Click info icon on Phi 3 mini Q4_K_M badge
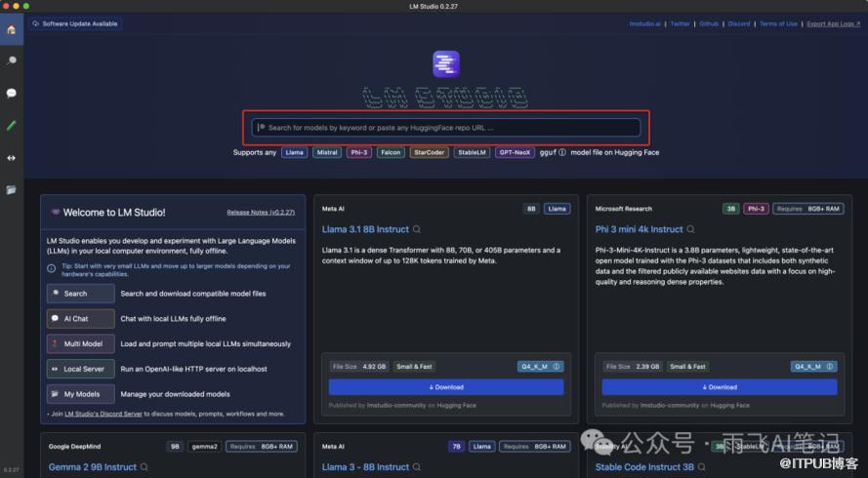Image resolution: width=868 pixels, height=478 pixels. tap(830, 366)
